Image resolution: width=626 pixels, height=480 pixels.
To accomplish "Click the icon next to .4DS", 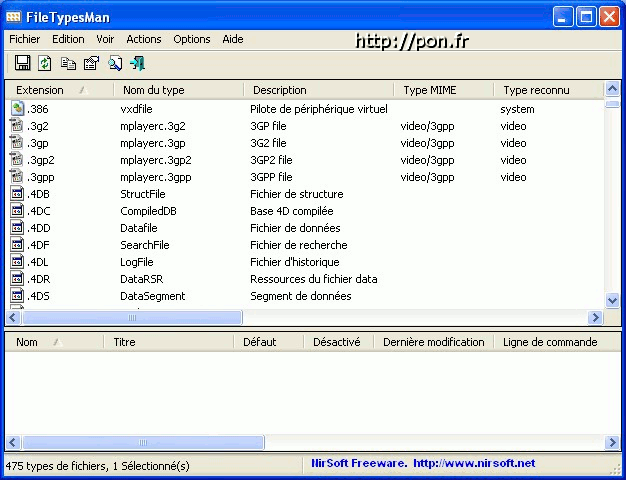I will [17, 296].
